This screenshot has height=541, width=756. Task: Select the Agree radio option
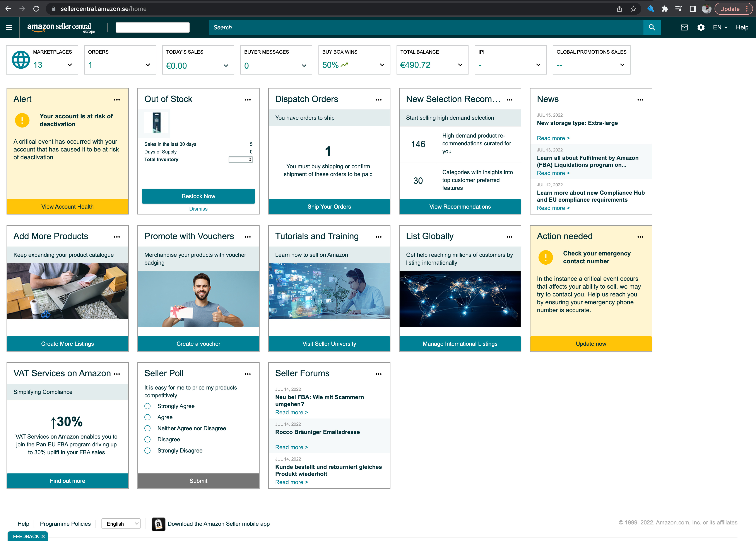147,417
